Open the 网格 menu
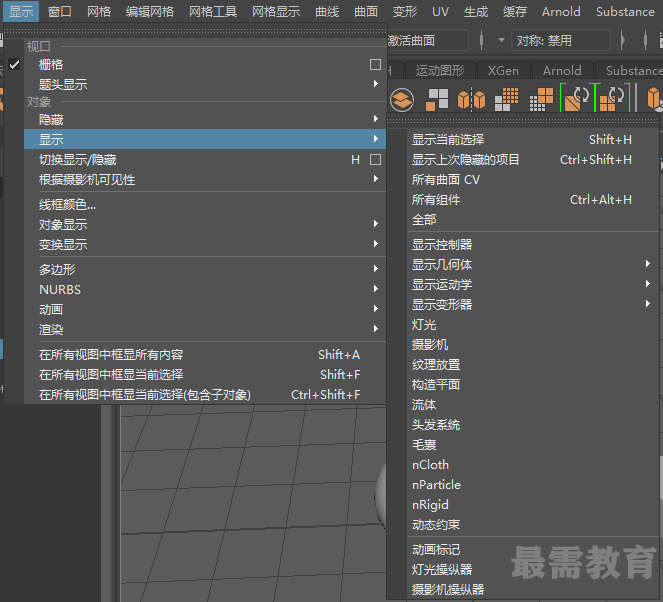This screenshot has width=663, height=602. coord(99,11)
